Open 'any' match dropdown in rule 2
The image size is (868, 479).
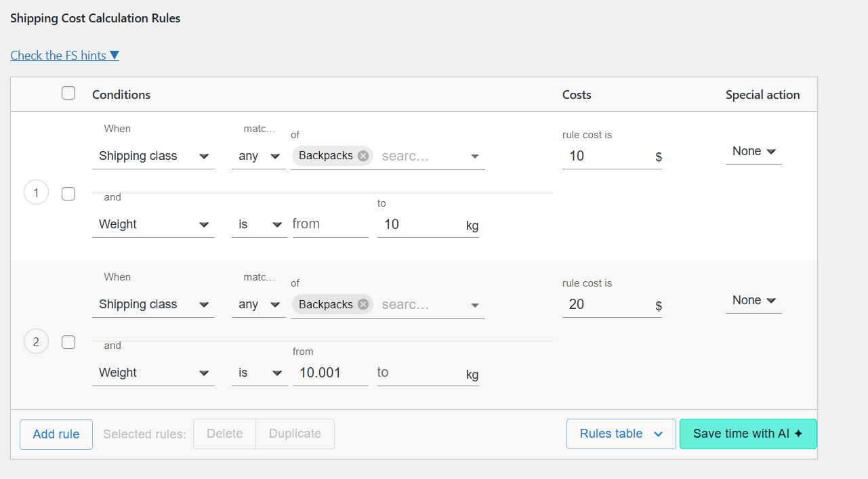[259, 304]
